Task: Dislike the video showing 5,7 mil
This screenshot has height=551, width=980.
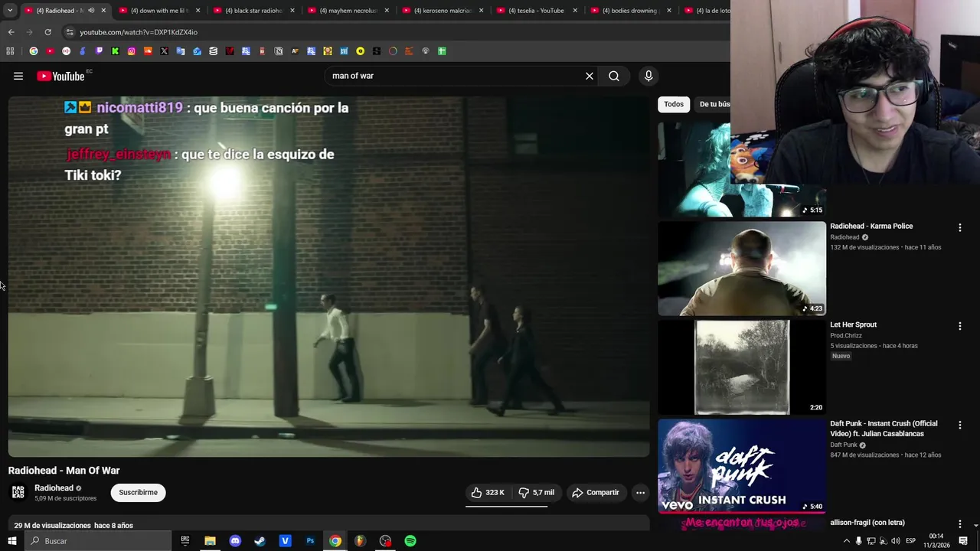Action: 537,492
